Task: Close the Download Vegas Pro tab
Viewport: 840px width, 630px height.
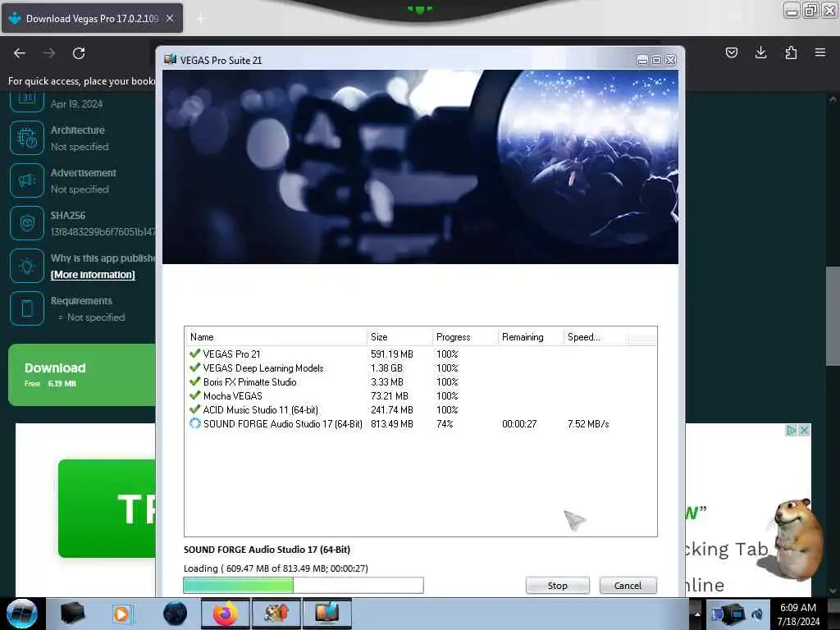Action: (x=170, y=18)
